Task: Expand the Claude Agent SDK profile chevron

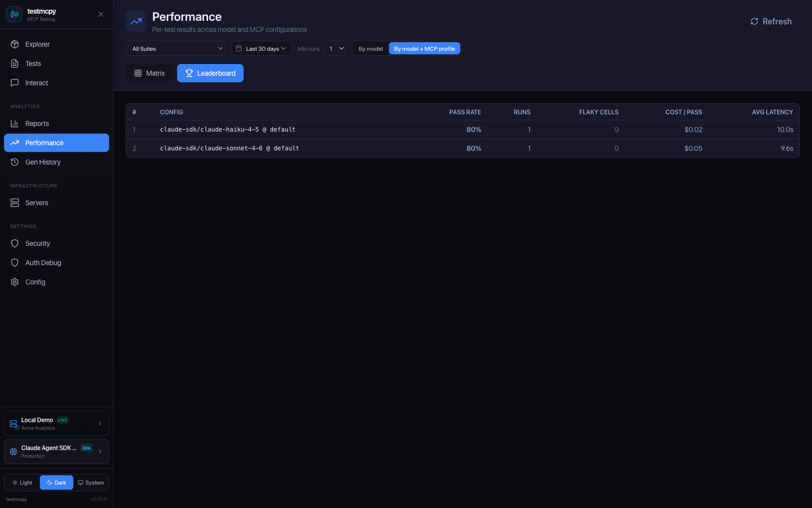Action: coord(100,452)
